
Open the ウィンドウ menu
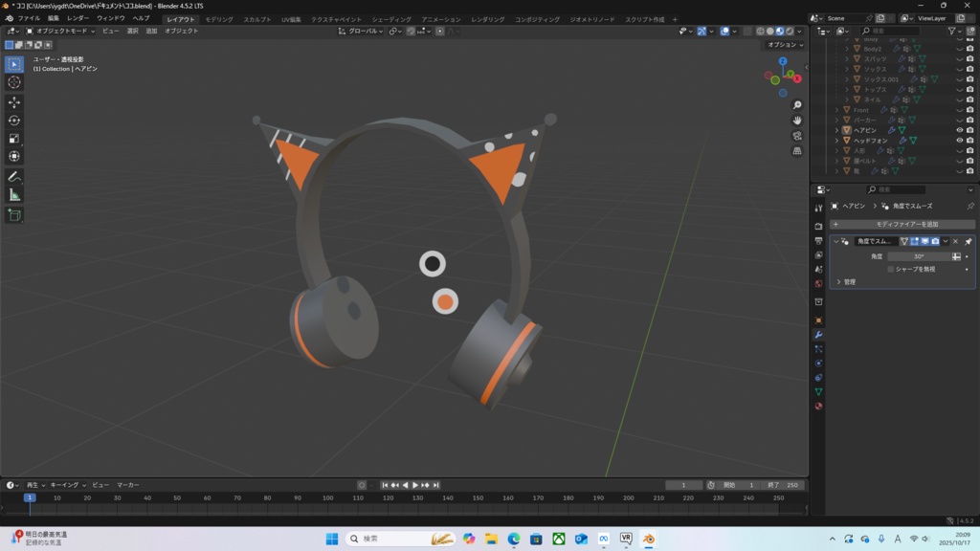click(x=111, y=19)
